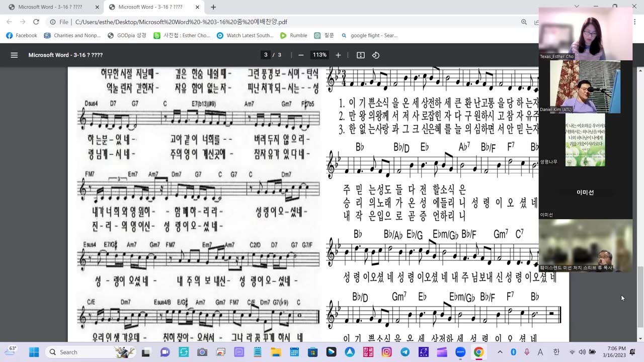Open browser zoom magnifier in address bar

[524, 22]
